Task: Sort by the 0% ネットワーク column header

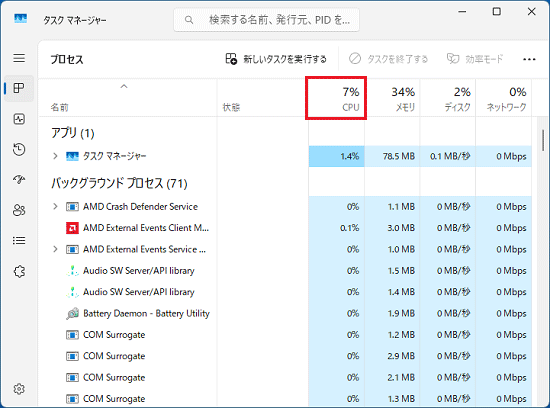Action: click(x=503, y=99)
